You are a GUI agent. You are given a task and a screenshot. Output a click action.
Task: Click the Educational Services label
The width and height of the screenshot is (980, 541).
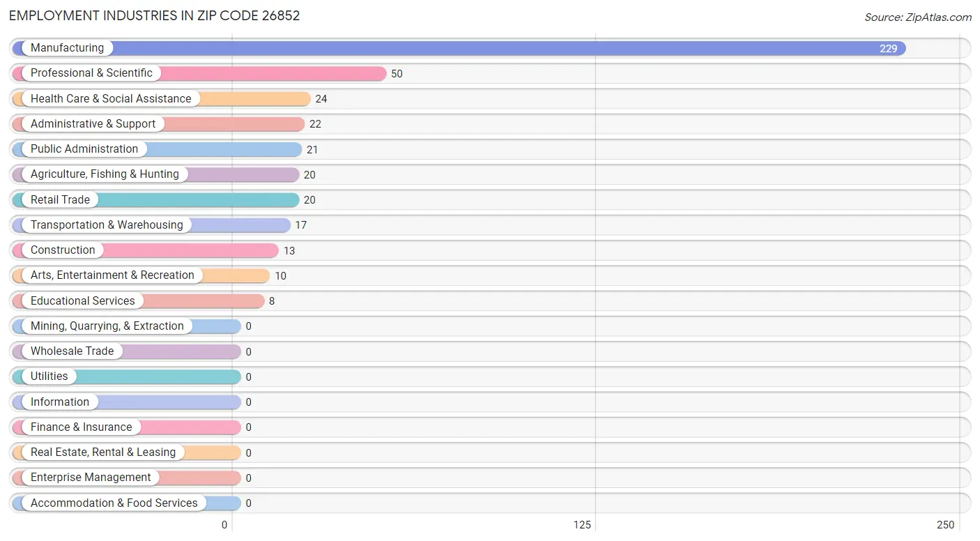click(83, 301)
